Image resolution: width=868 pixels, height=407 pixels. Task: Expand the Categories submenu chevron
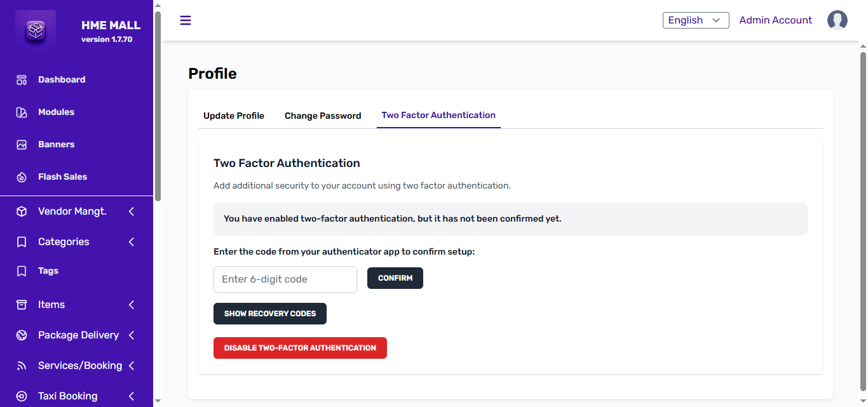tap(132, 242)
